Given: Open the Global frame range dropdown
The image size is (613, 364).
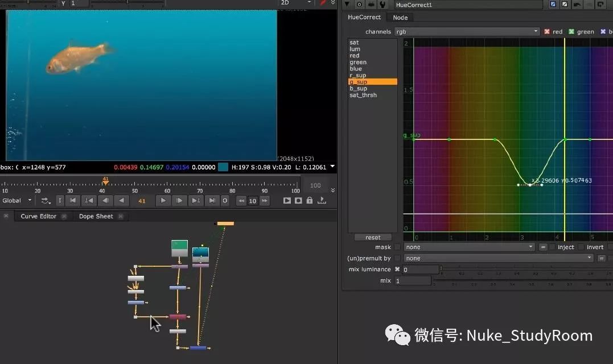Looking at the screenshot, I should point(17,201).
